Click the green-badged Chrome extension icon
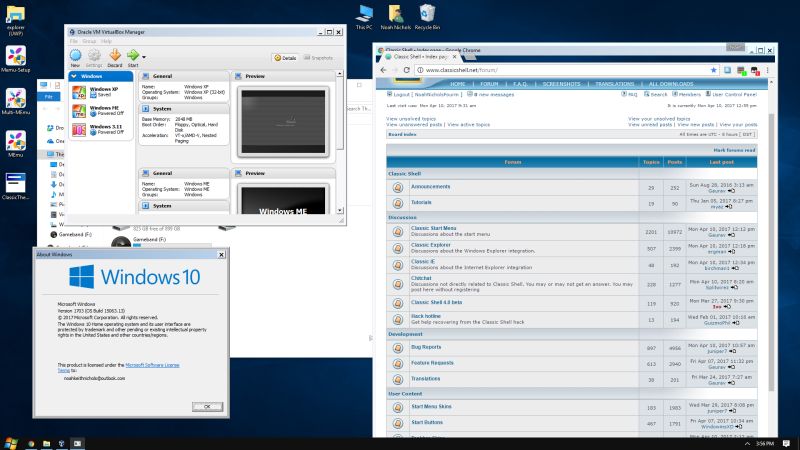Viewport: 800px width, 450px height. pos(741,70)
